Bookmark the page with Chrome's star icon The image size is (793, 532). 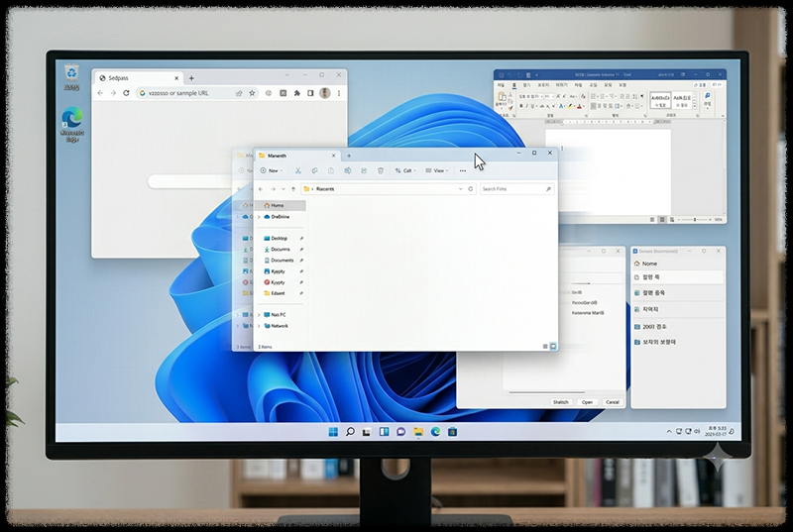coord(252,93)
